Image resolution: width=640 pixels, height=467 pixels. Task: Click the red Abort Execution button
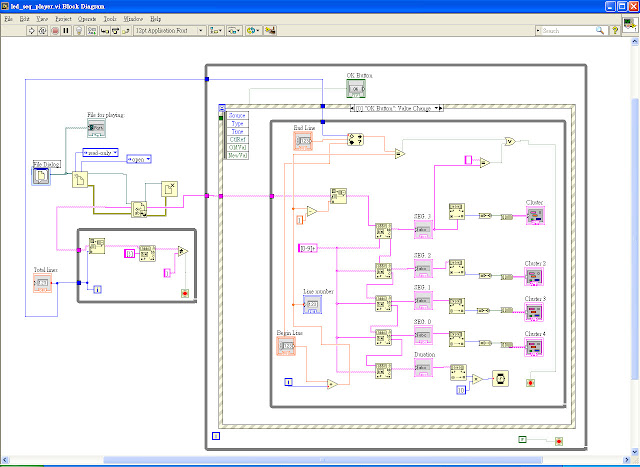coord(55,31)
